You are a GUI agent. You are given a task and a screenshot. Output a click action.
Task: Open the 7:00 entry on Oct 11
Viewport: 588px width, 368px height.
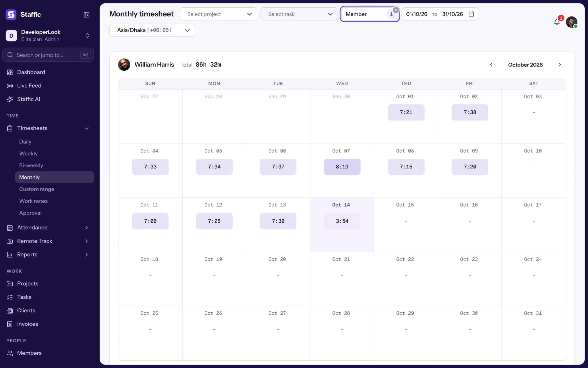150,221
